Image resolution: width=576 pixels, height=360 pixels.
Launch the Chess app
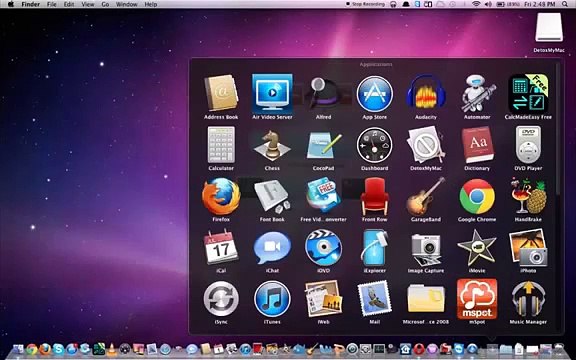click(x=272, y=145)
